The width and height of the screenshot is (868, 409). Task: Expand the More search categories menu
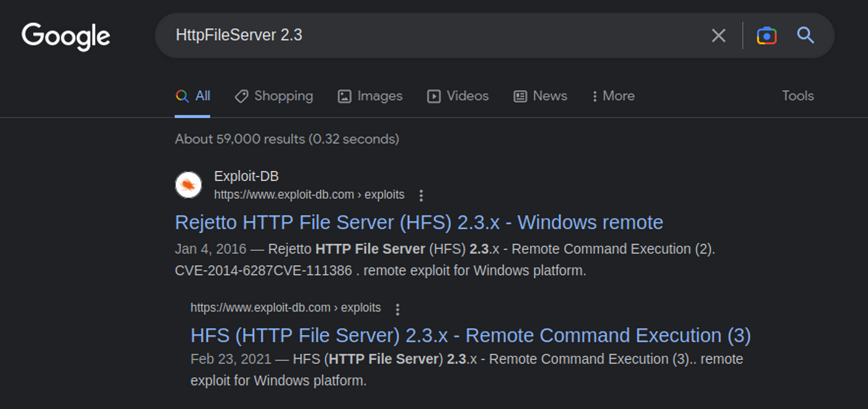tap(613, 96)
